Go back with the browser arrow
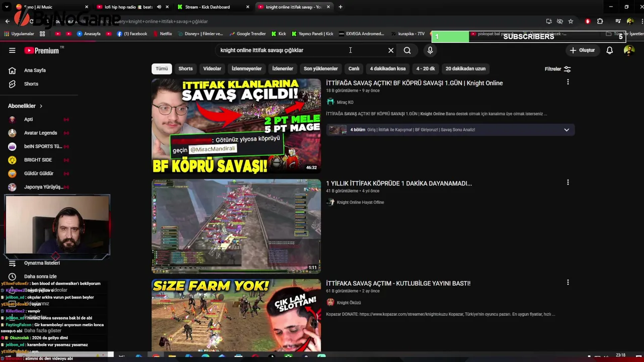 click(x=7, y=21)
